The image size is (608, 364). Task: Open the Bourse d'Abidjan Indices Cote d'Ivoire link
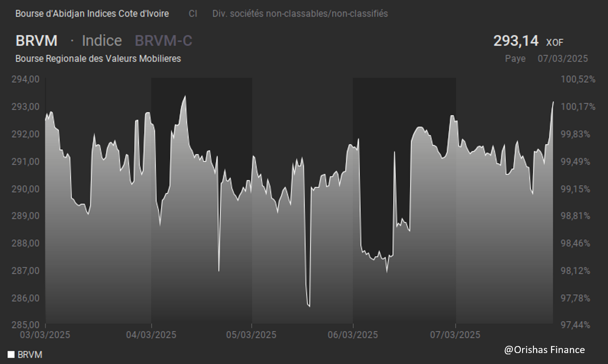(x=92, y=14)
